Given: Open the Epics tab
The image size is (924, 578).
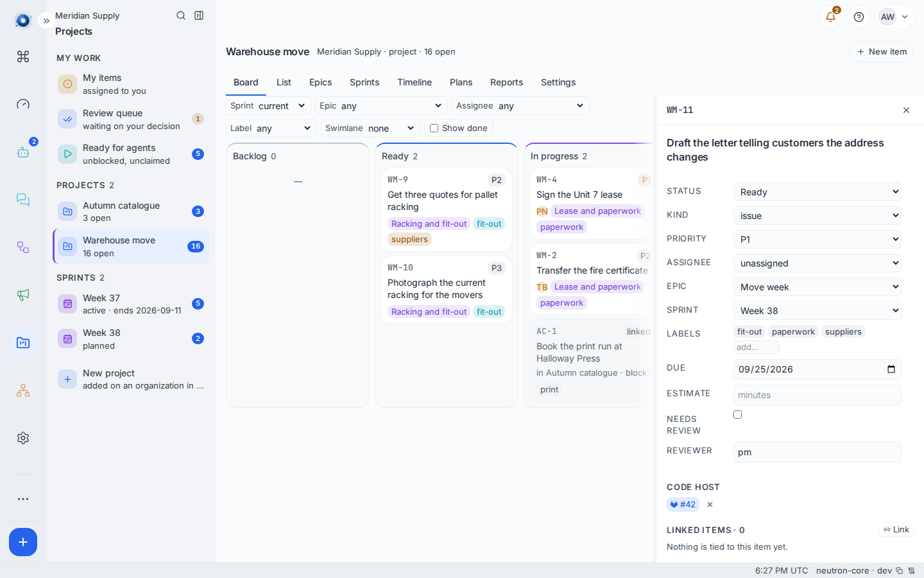Looking at the screenshot, I should pyautogui.click(x=321, y=82).
